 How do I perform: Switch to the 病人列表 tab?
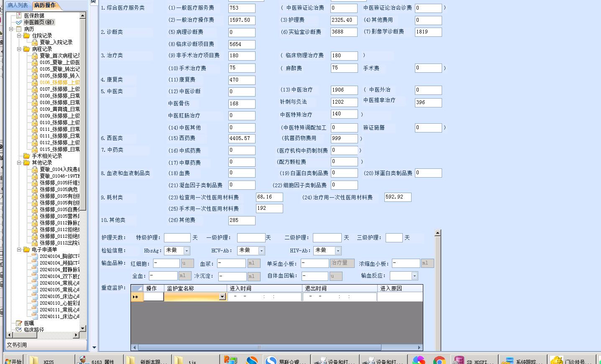[18, 5]
